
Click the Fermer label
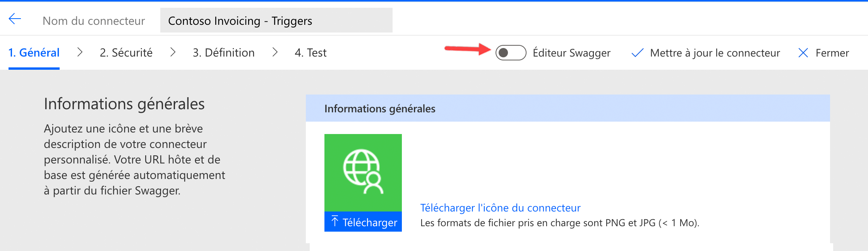[832, 53]
